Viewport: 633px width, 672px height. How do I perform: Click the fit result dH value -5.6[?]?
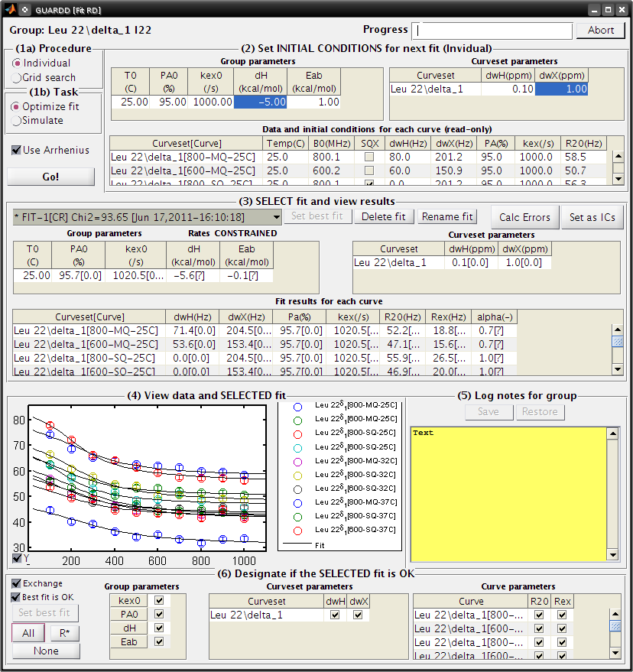193,275
